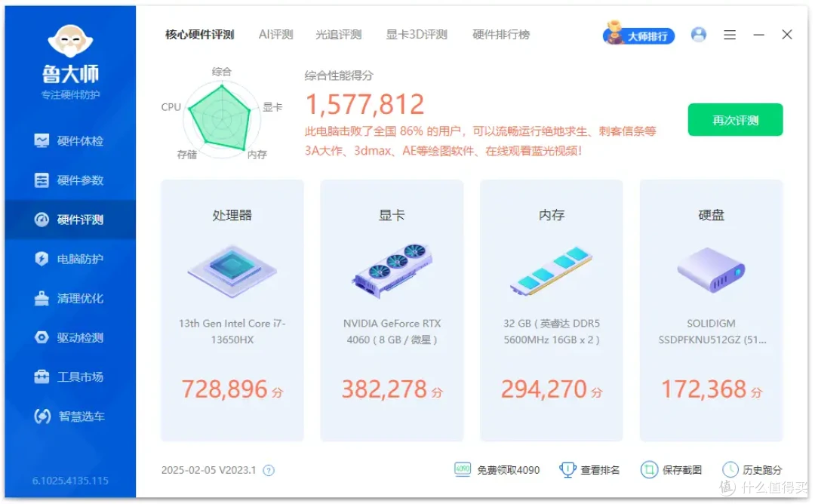Open 电脑防护 in the sidebar
Image resolution: width=815 pixels, height=504 pixels.
click(x=70, y=259)
